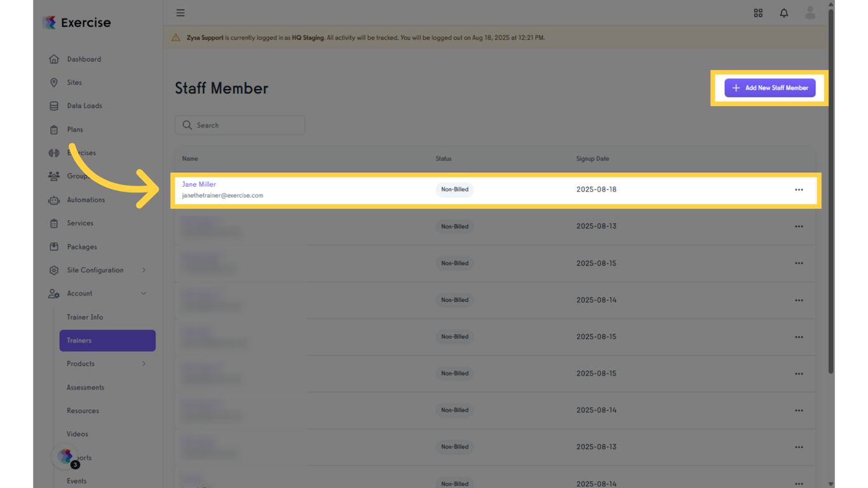This screenshot has width=868, height=488.
Task: Click Add New Staff Member button
Action: 770,88
